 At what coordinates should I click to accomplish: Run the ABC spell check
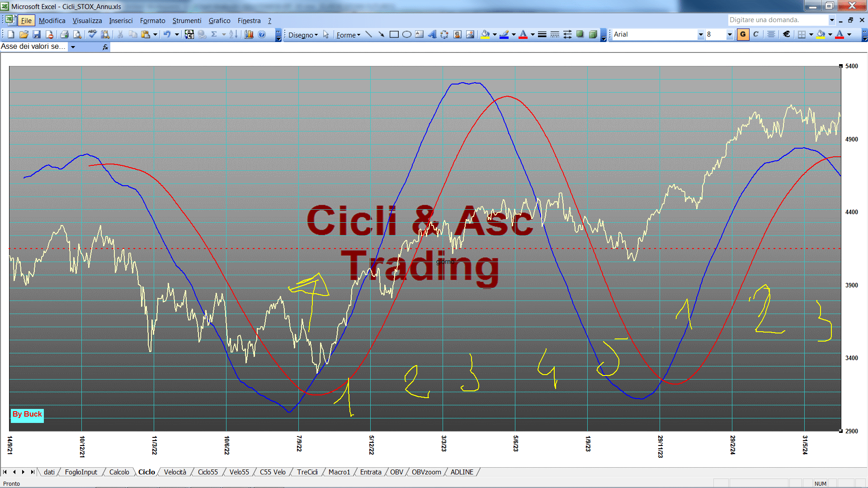(92, 34)
